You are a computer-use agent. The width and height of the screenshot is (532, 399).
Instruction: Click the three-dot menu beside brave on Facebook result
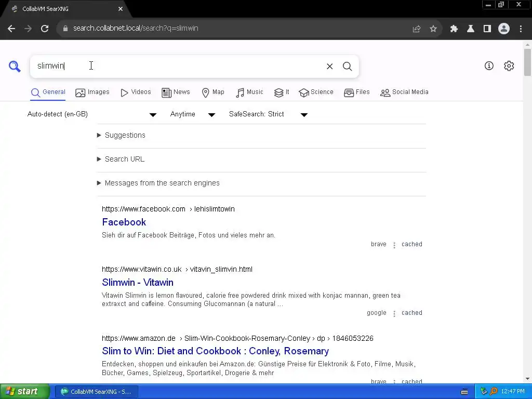click(394, 245)
